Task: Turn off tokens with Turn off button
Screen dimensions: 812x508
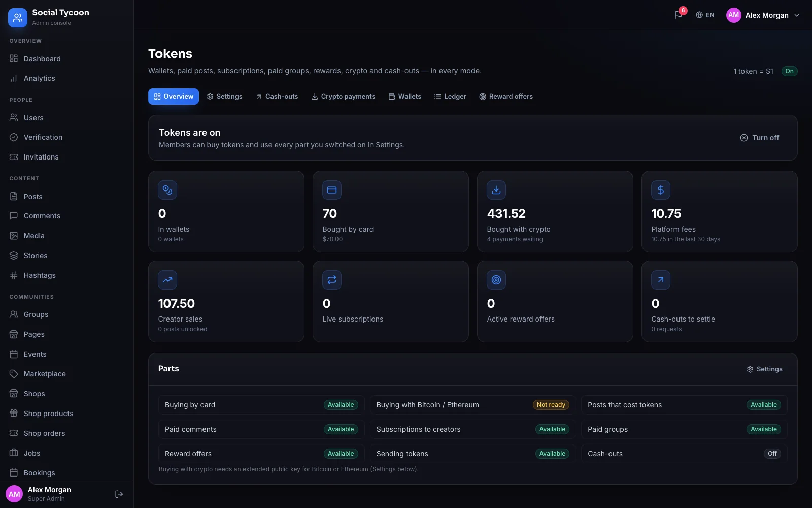Action: point(760,138)
